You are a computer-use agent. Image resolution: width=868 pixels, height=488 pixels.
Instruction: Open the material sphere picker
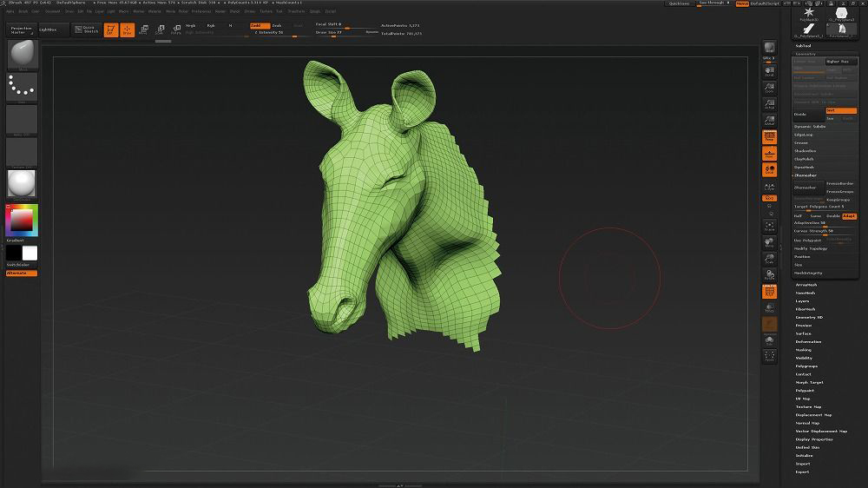(x=23, y=183)
